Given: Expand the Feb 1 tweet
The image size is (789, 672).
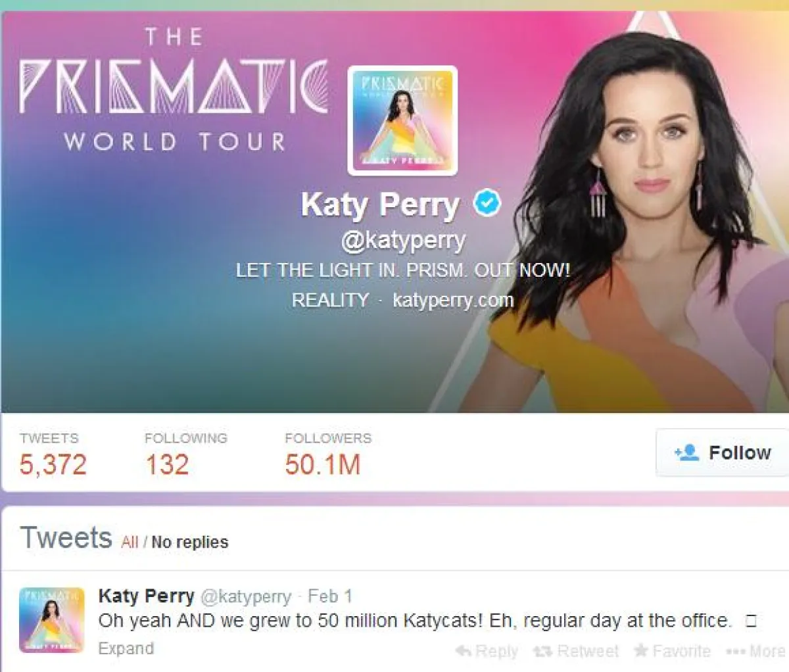Looking at the screenshot, I should (126, 648).
